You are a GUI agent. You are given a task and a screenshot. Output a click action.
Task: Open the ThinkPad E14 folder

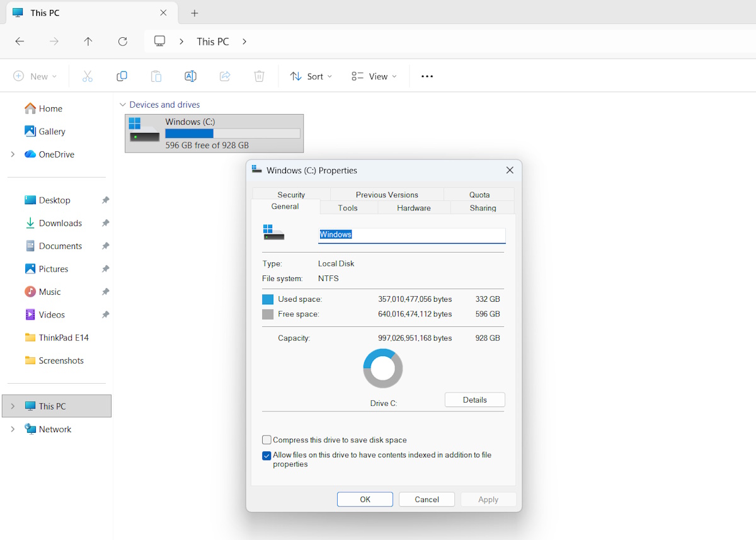coord(56,338)
